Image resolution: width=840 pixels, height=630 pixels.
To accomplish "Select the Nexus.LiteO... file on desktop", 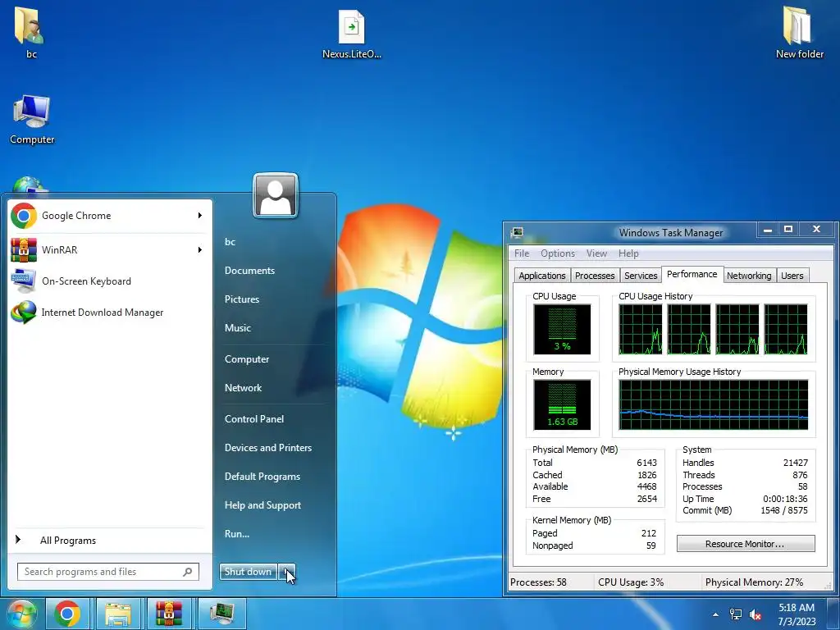I will coord(351,34).
